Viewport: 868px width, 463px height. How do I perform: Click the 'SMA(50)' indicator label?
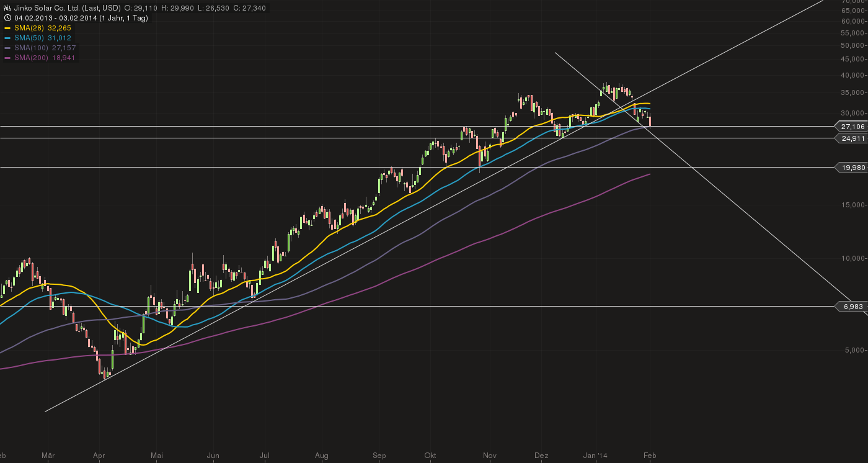(x=28, y=38)
